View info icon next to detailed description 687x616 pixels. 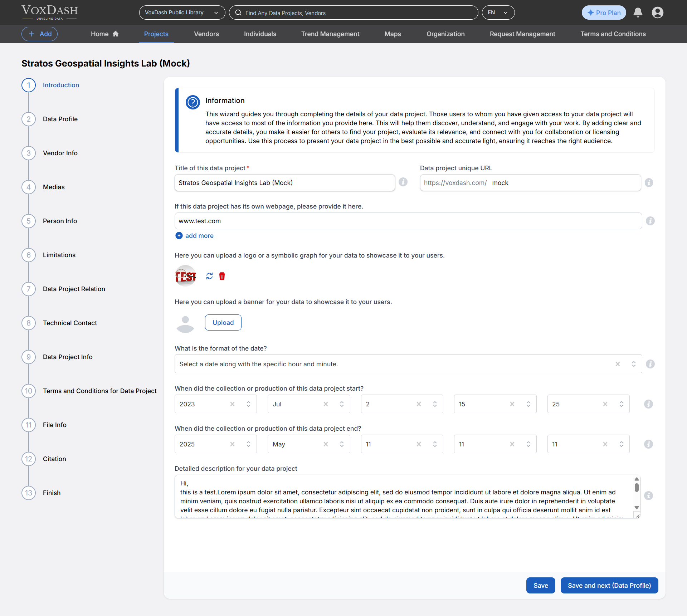point(649,496)
